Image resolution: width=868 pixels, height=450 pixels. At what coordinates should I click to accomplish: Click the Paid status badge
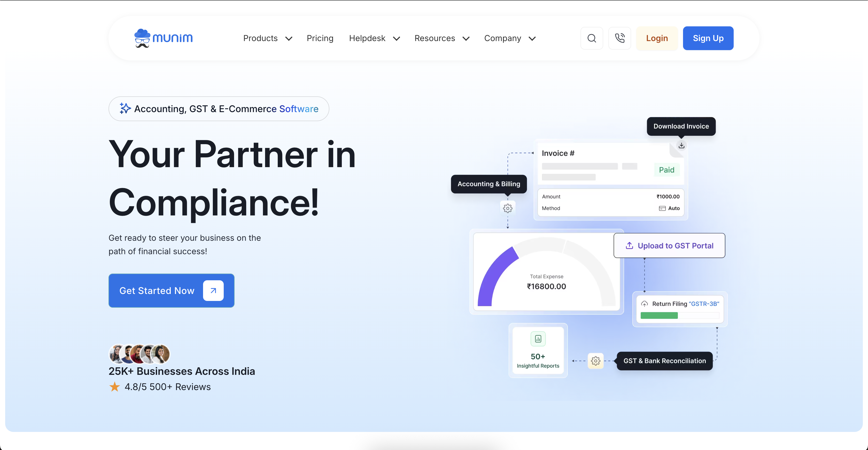[x=667, y=170]
